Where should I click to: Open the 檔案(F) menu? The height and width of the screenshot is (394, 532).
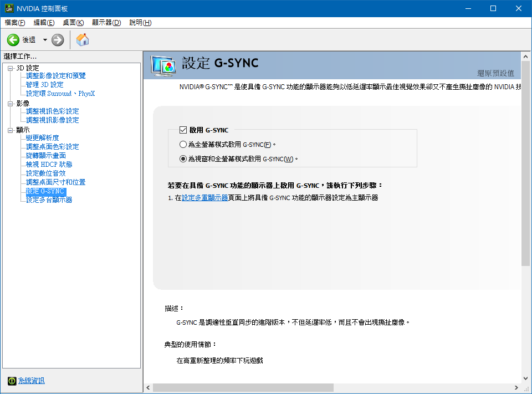coord(15,22)
